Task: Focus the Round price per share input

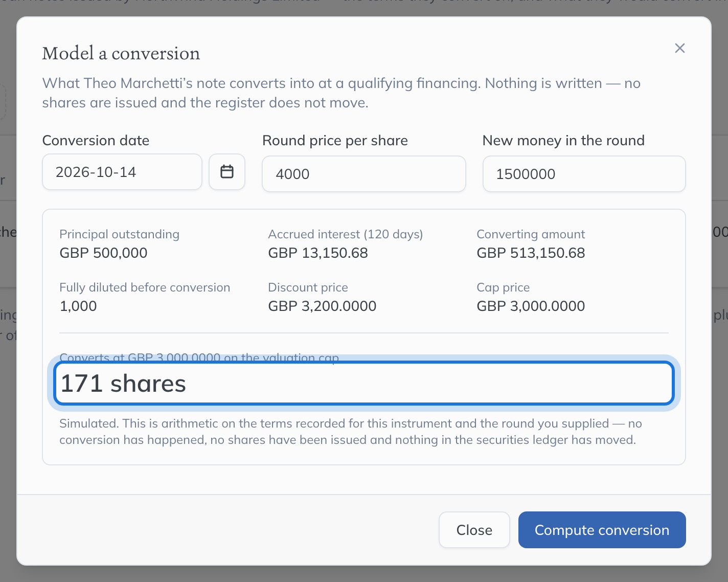Action: pos(364,174)
